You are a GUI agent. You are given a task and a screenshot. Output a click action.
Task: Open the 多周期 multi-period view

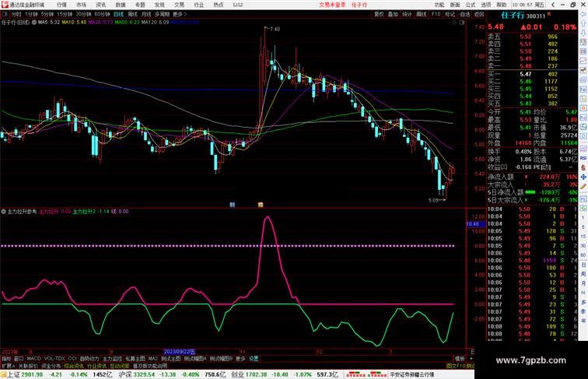click(162, 14)
